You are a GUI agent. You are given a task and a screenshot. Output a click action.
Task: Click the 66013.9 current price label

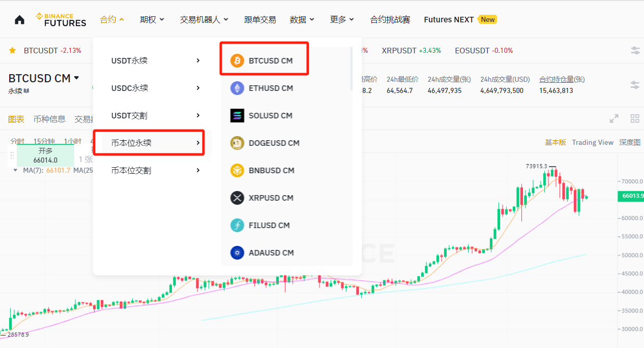[x=631, y=196]
